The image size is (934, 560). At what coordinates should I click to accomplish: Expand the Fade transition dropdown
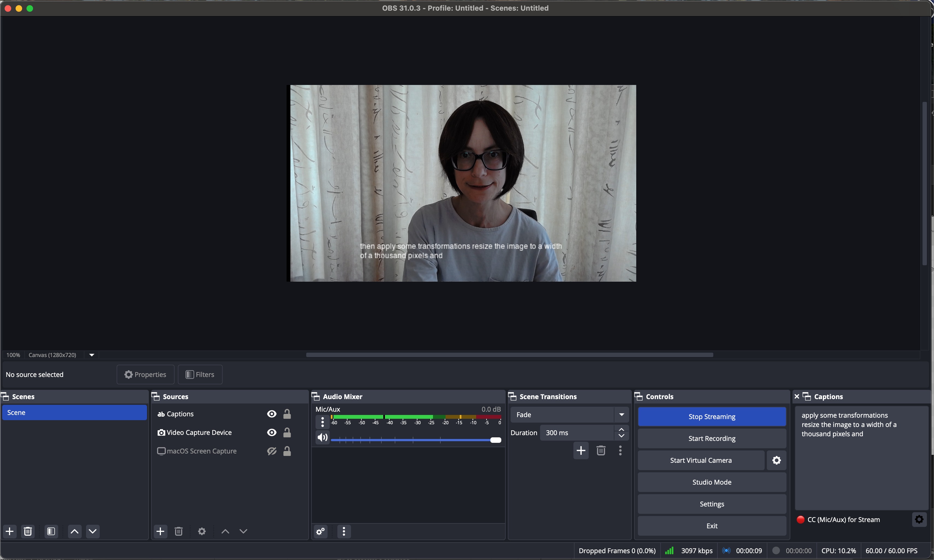[x=621, y=415]
